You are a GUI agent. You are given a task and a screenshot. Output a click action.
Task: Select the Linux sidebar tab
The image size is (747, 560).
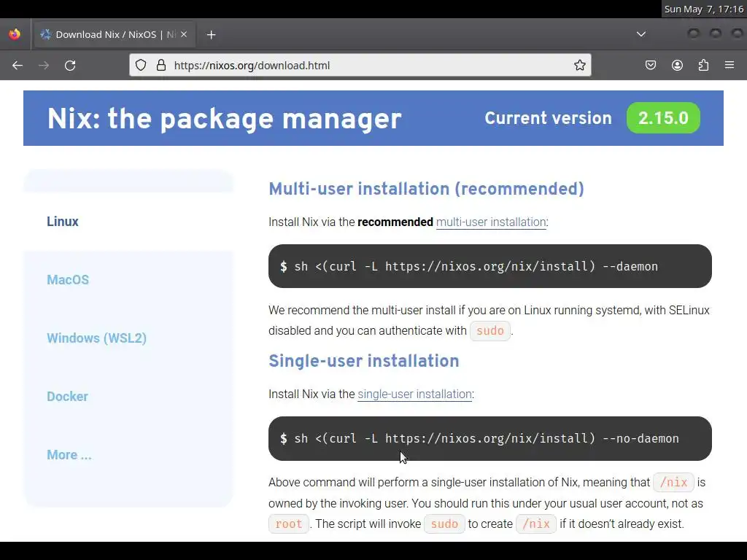[63, 222]
